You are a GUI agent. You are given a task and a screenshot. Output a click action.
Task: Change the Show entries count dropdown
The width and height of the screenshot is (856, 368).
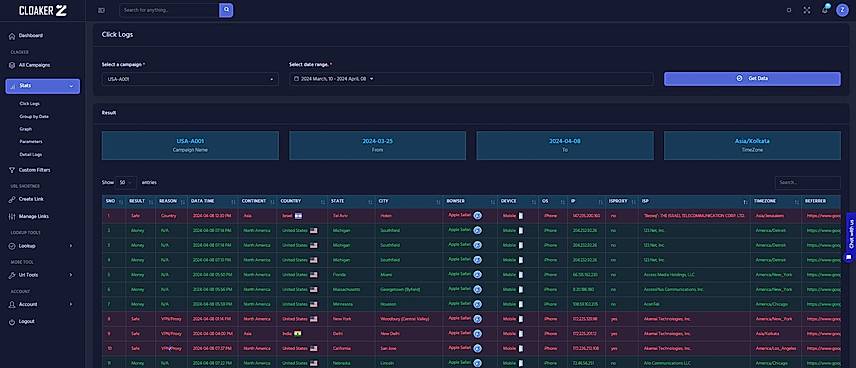click(x=126, y=182)
